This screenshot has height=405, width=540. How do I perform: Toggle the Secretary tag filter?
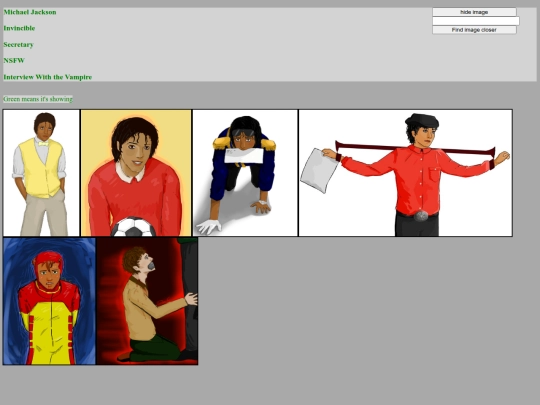pyautogui.click(x=19, y=45)
